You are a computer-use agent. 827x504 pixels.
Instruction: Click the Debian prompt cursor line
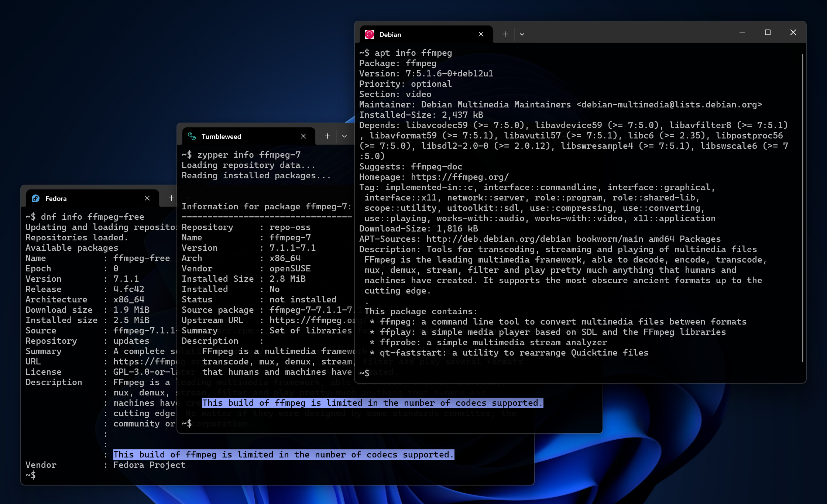click(367, 373)
